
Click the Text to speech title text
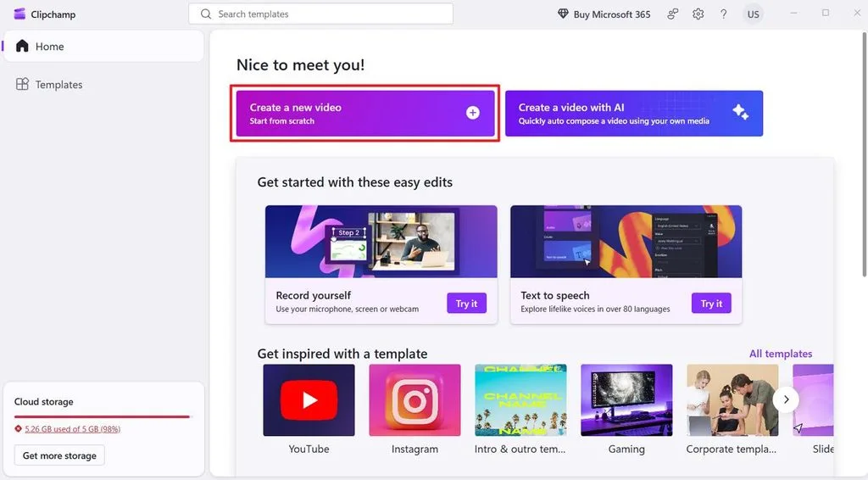tap(554, 296)
